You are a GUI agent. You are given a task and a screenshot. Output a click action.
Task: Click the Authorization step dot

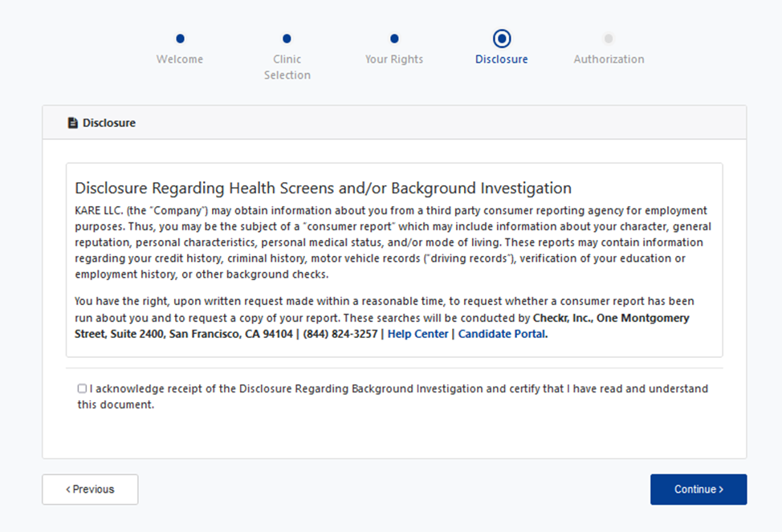click(x=608, y=37)
